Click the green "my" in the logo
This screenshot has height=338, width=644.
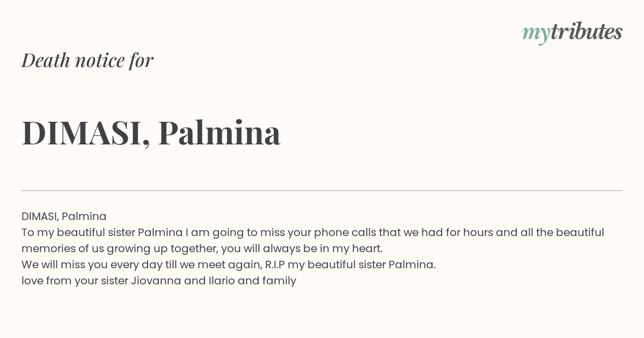[536, 35]
